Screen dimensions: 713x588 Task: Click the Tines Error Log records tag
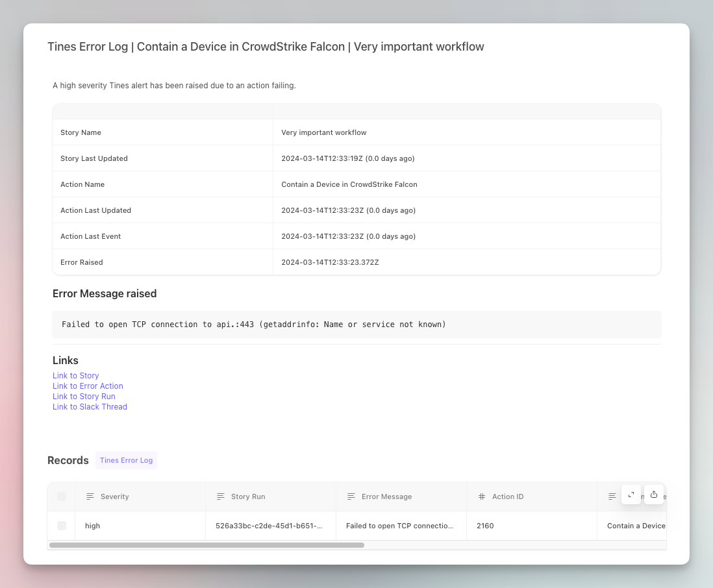click(x=127, y=460)
